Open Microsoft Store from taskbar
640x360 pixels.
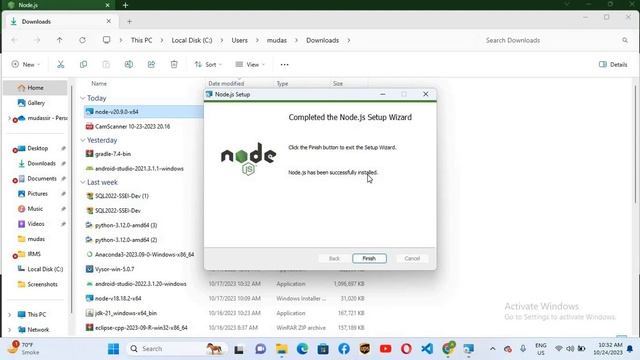point(323,349)
